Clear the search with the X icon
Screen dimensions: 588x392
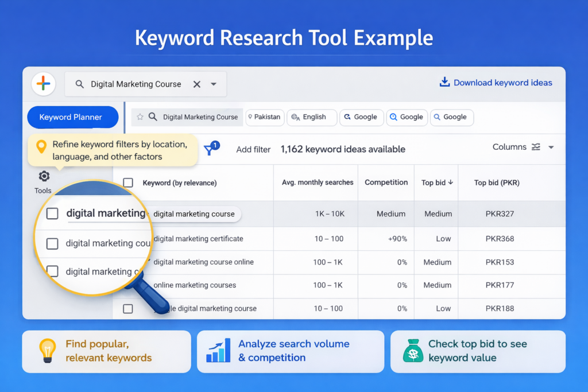tap(198, 84)
